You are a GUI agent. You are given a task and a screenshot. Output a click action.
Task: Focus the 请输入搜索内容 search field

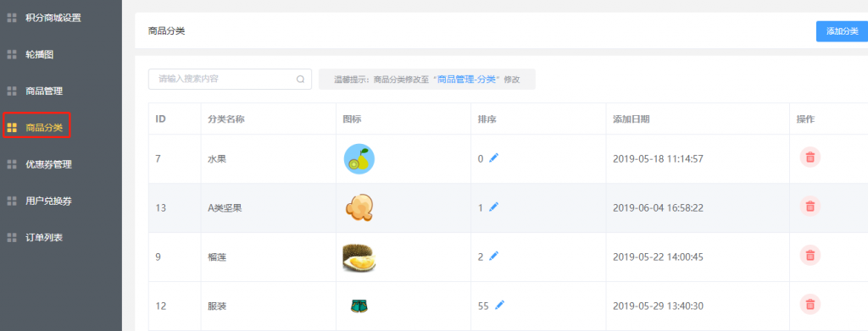tap(230, 79)
